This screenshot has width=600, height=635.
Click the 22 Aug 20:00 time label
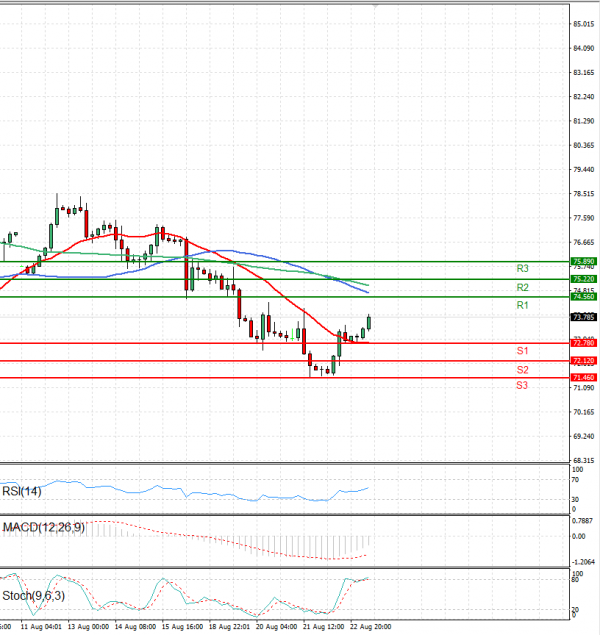click(x=370, y=627)
